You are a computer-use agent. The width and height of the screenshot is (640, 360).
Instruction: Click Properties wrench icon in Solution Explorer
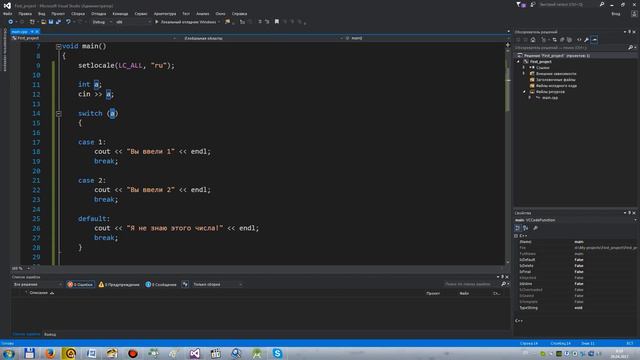(587, 40)
